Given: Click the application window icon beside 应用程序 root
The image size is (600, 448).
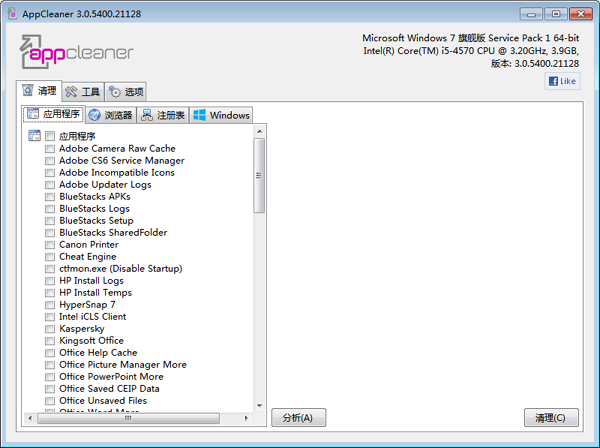Looking at the screenshot, I should pos(34,135).
